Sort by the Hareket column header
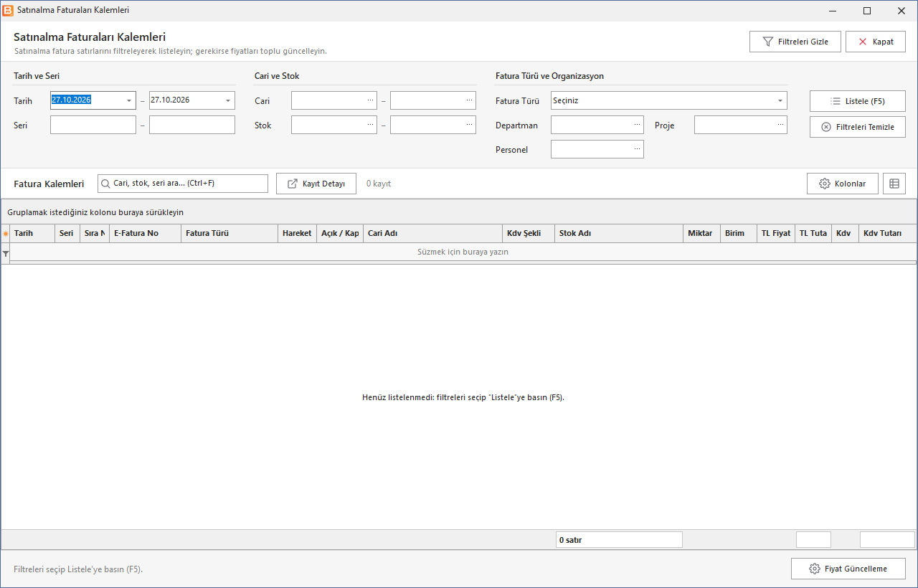The width and height of the screenshot is (918, 588). coord(297,233)
